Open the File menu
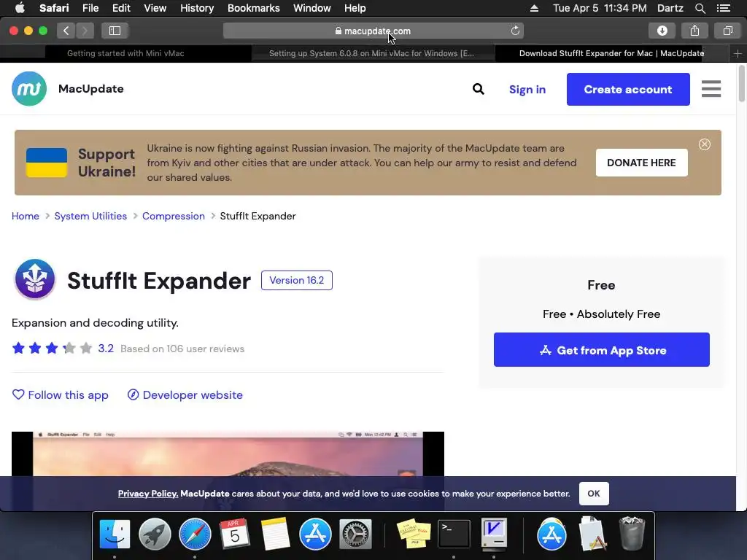 [x=90, y=8]
